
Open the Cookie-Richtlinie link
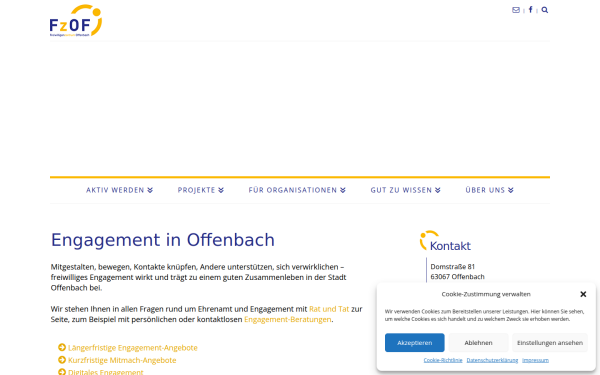coord(443,360)
